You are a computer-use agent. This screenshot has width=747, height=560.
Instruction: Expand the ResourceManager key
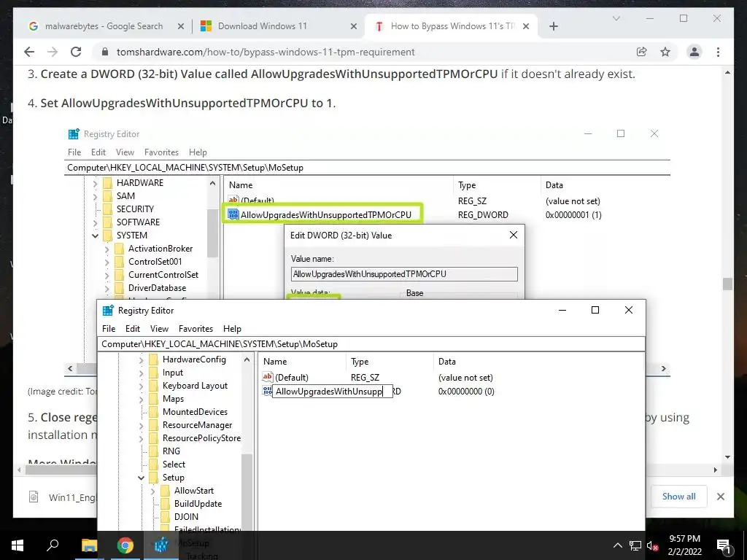pos(141,425)
